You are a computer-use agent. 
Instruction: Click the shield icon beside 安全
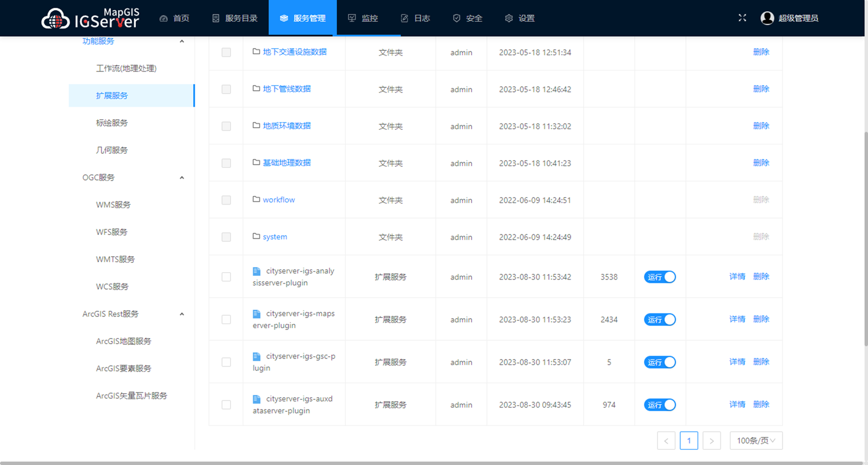pyautogui.click(x=456, y=18)
